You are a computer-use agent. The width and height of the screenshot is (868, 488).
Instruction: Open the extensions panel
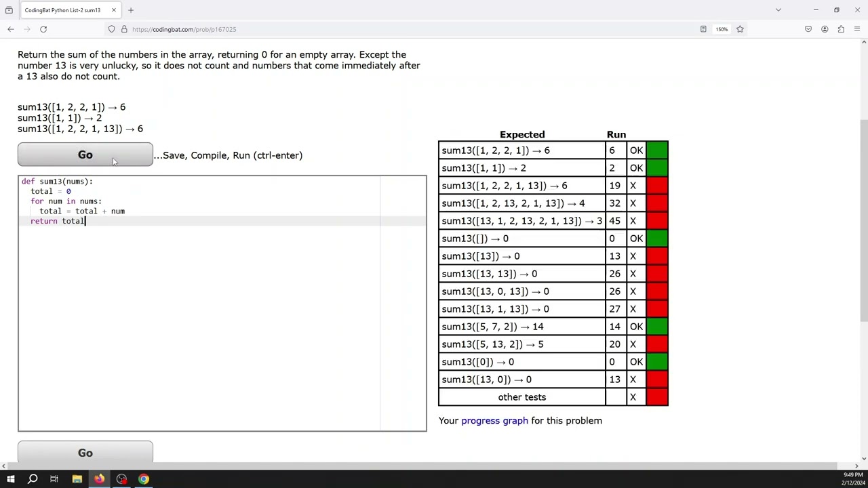(841, 29)
